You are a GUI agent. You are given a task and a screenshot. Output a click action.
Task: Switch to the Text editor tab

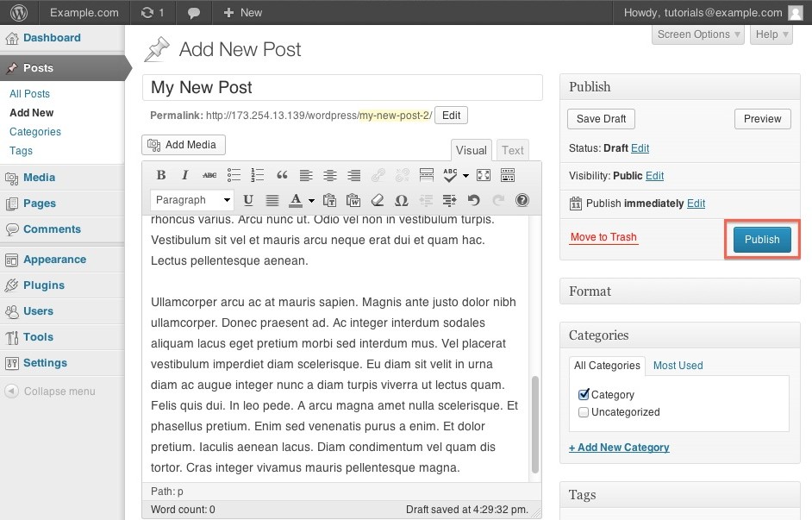513,150
